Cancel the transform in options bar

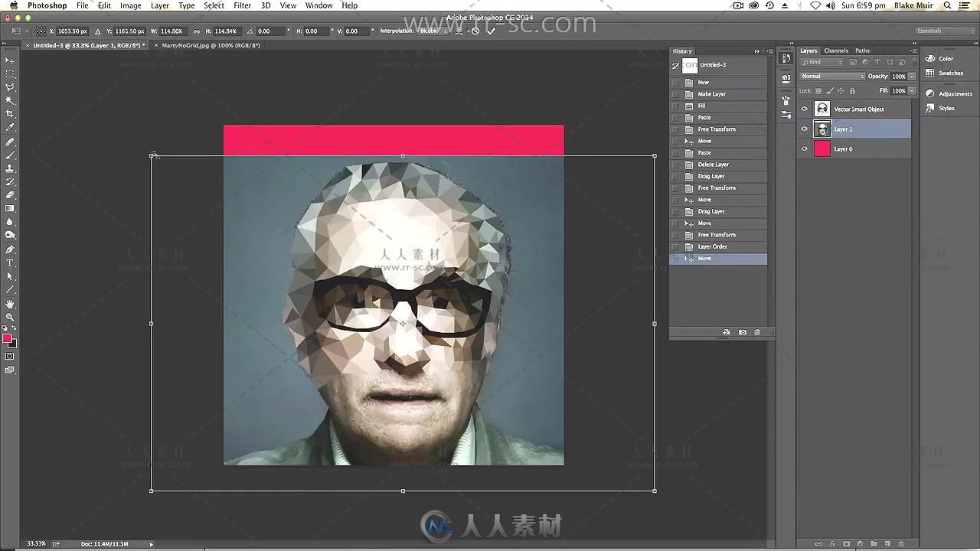(x=475, y=31)
